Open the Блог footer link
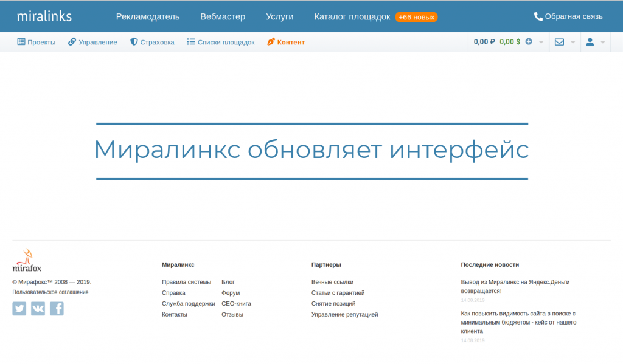 [x=228, y=282]
